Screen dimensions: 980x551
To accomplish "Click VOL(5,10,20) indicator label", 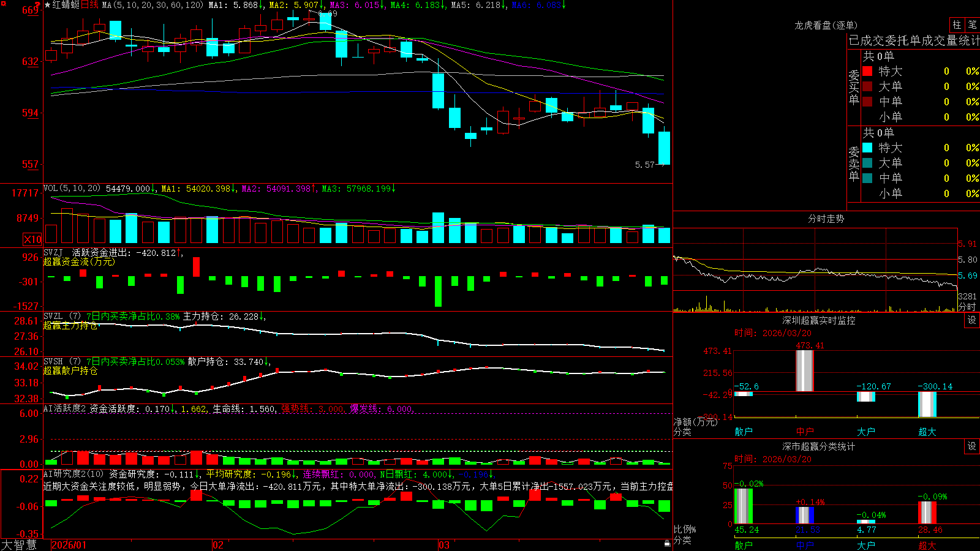I will 72,189.
